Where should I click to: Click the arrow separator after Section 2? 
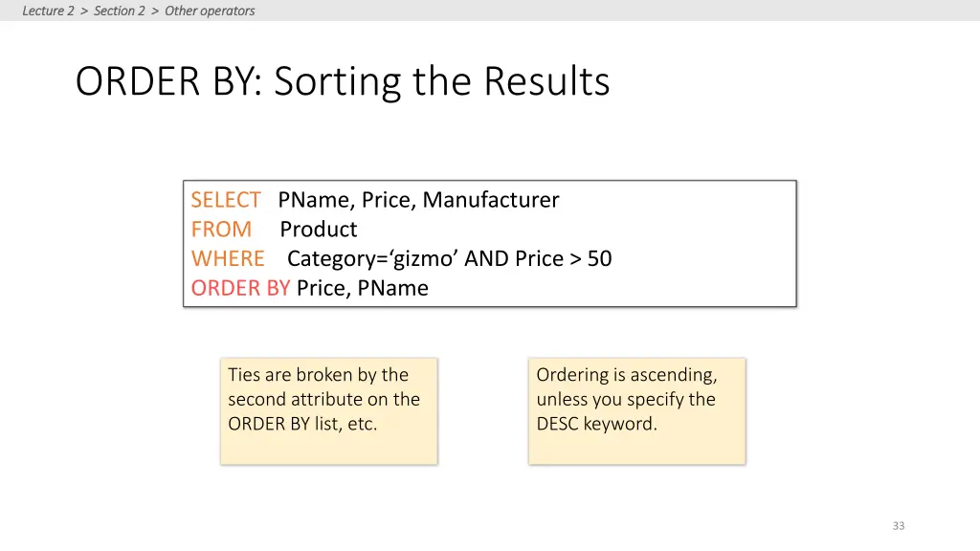155,11
